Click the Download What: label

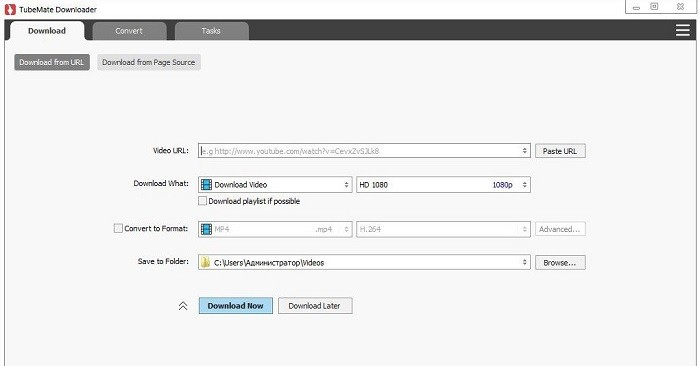coord(161,183)
